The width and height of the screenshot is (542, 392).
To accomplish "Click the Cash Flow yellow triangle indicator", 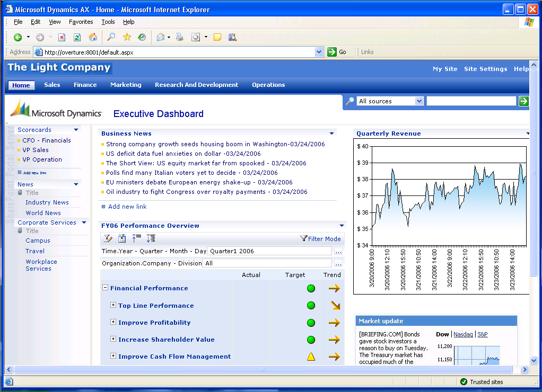I will click(x=311, y=357).
